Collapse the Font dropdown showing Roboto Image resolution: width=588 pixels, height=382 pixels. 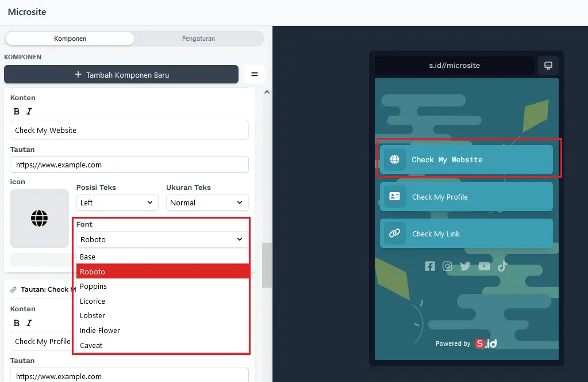point(162,239)
